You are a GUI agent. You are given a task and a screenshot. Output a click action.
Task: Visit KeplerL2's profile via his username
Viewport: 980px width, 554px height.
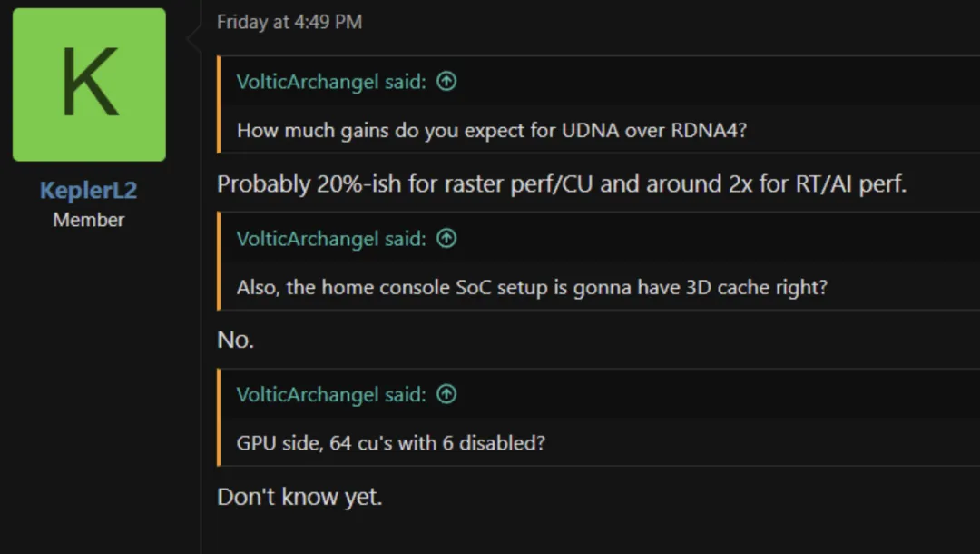87,190
